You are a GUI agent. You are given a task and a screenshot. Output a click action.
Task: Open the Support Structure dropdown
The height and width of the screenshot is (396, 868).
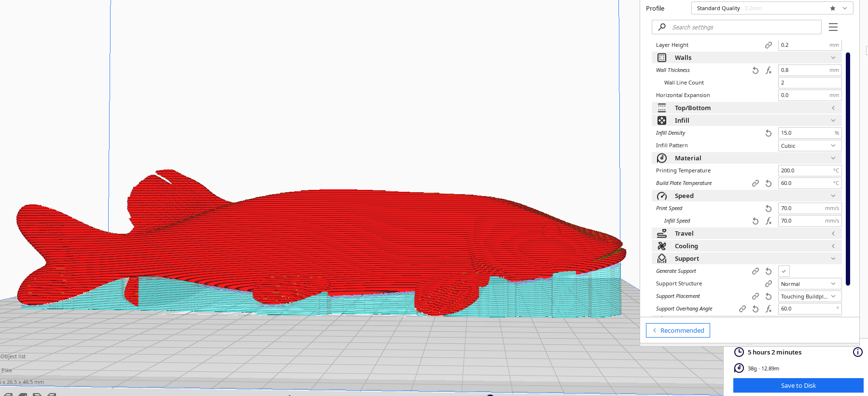pyautogui.click(x=810, y=284)
